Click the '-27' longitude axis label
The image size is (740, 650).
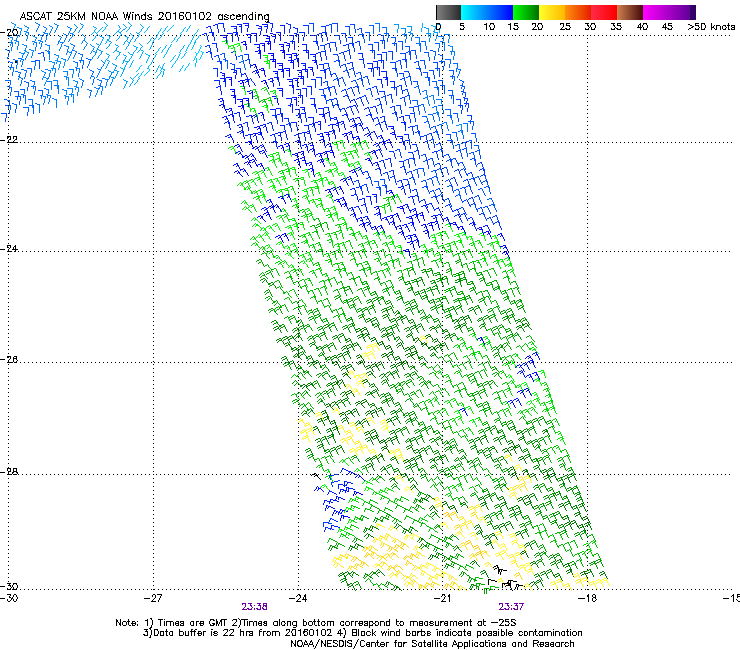[153, 598]
